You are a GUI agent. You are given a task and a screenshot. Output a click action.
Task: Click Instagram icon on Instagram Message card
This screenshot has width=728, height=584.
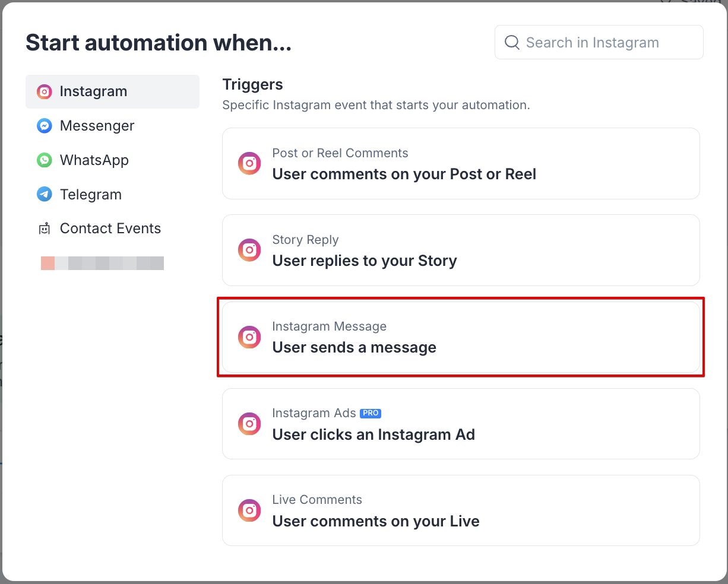coord(249,337)
